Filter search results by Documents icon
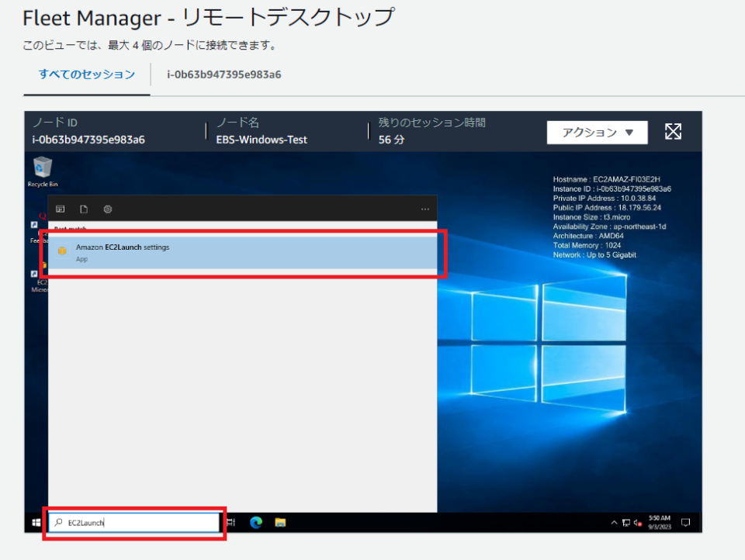Screen dimensions: 745x560 84,209
